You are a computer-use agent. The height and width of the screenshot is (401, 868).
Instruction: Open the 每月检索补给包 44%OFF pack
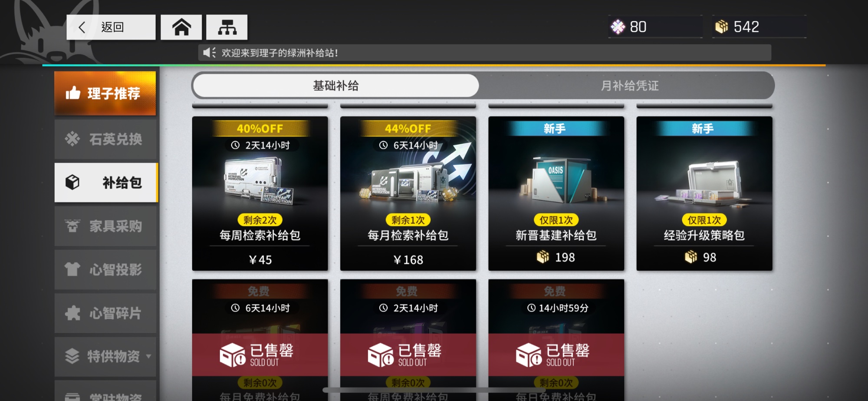pyautogui.click(x=408, y=193)
